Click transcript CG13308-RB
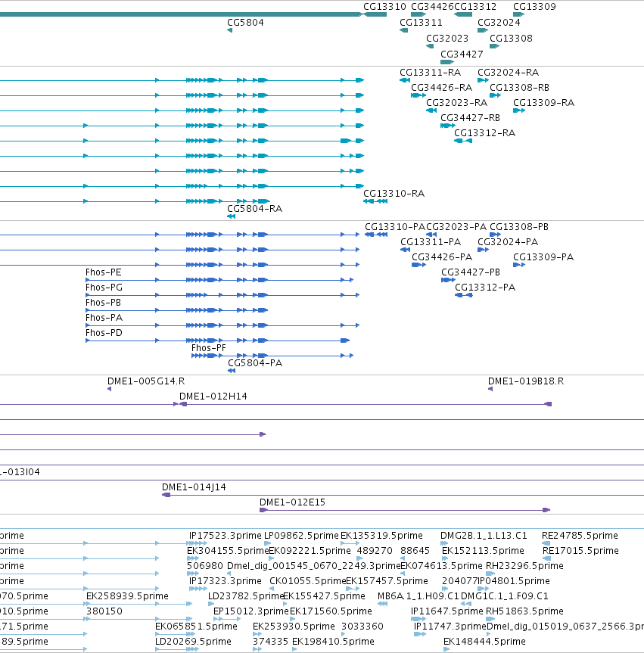The width and height of the screenshot is (644, 653). click(x=519, y=88)
